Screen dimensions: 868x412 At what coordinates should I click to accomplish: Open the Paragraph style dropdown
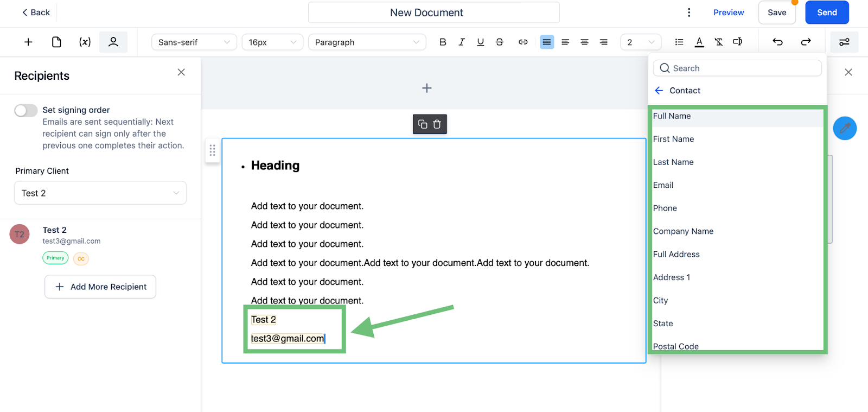tap(367, 42)
